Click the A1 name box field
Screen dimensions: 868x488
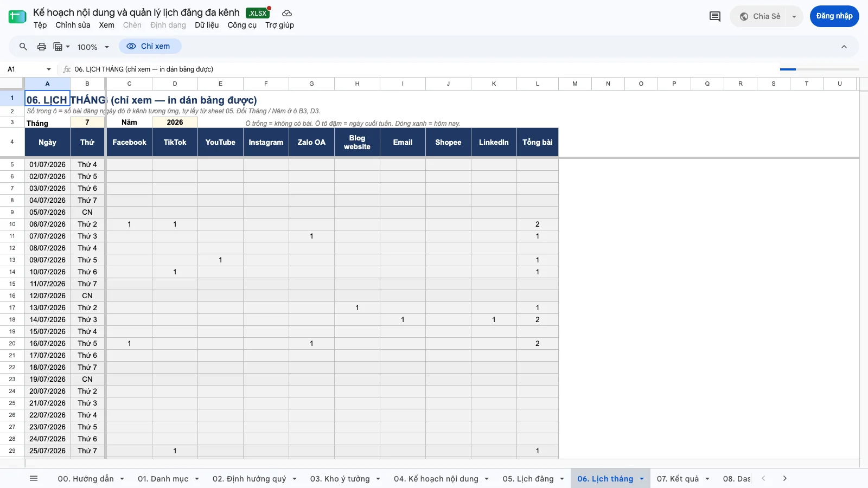click(25, 69)
